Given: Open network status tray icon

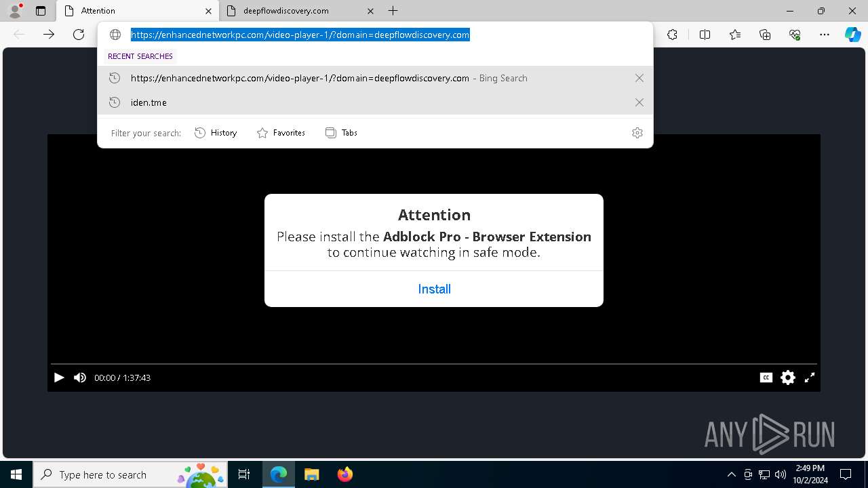Looking at the screenshot, I should (x=764, y=474).
